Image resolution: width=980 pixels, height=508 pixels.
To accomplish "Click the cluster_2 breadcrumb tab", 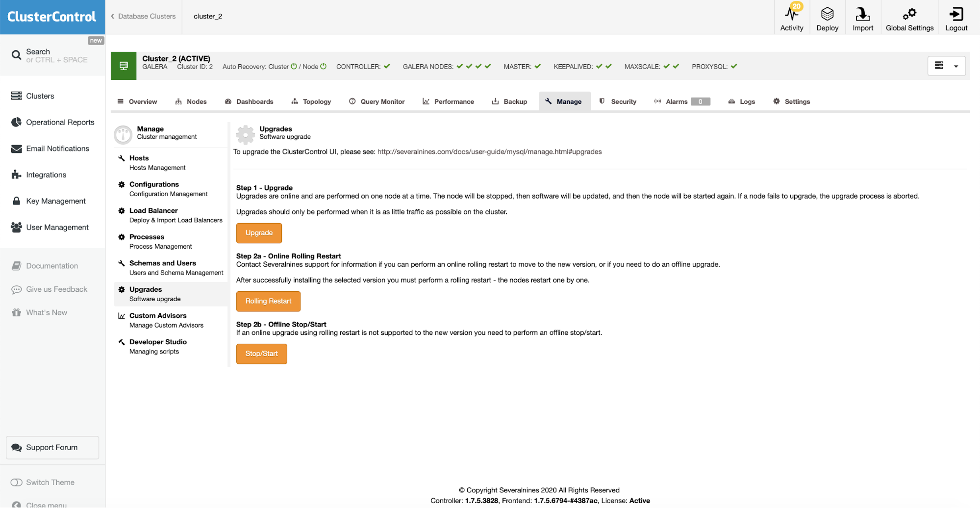I will [x=208, y=16].
